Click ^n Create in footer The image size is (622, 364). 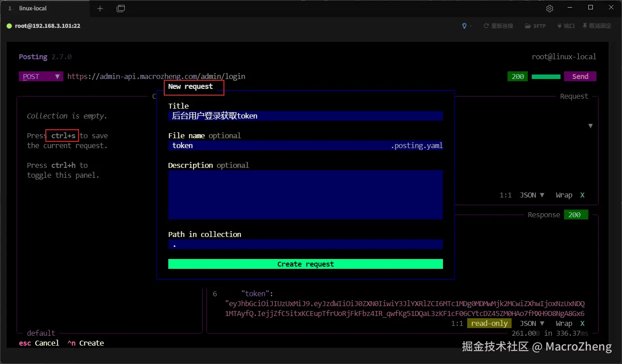pyautogui.click(x=86, y=343)
